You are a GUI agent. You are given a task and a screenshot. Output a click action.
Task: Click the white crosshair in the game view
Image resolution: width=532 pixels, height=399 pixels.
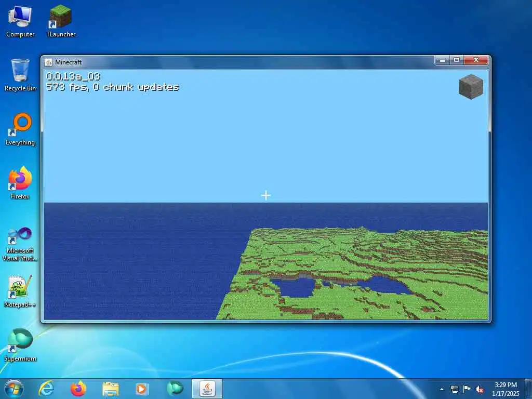click(266, 195)
